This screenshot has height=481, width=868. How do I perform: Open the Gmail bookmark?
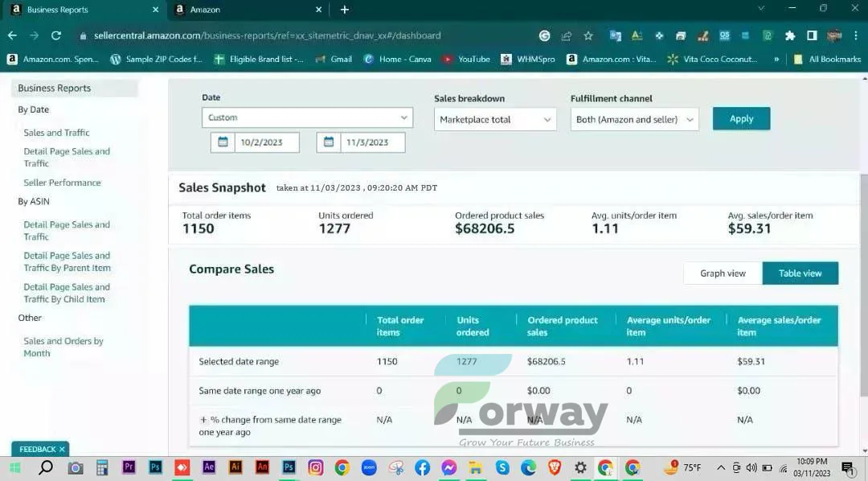point(334,59)
